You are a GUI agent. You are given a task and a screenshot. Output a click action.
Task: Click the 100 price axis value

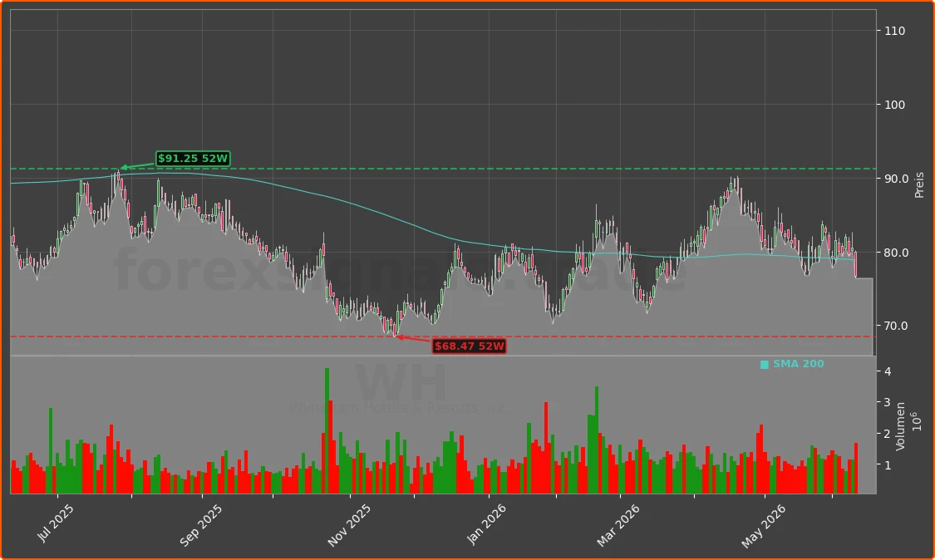(x=894, y=105)
